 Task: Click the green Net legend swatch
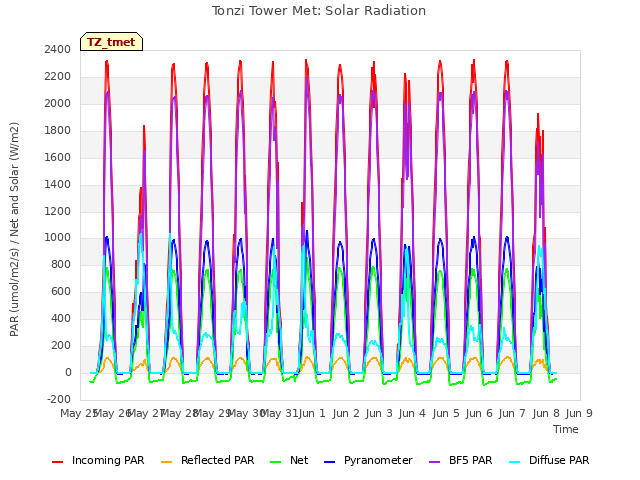(276, 462)
